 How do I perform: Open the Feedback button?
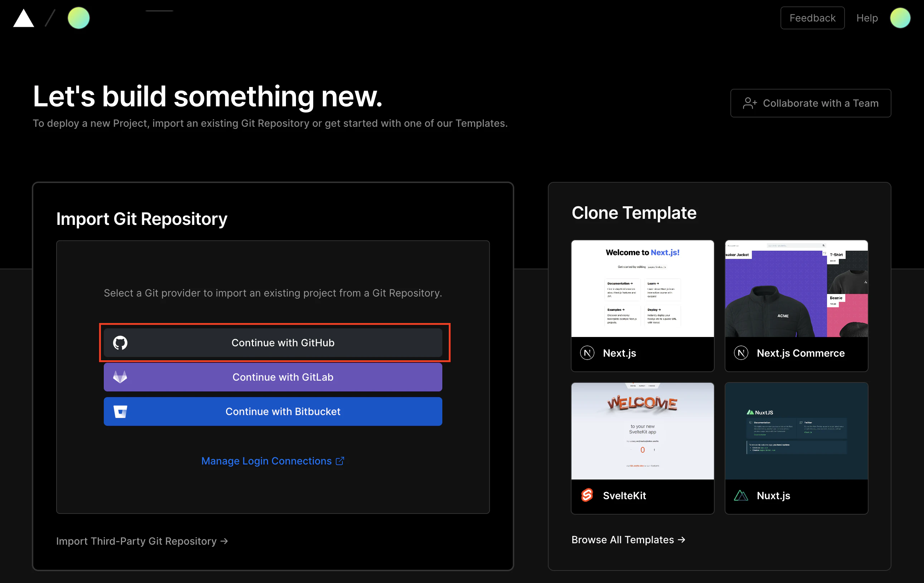click(x=812, y=18)
